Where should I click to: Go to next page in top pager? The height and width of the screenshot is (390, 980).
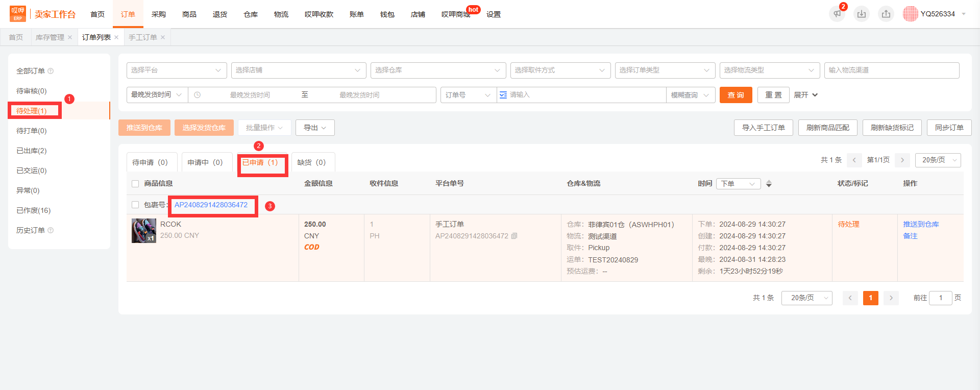[x=902, y=160]
